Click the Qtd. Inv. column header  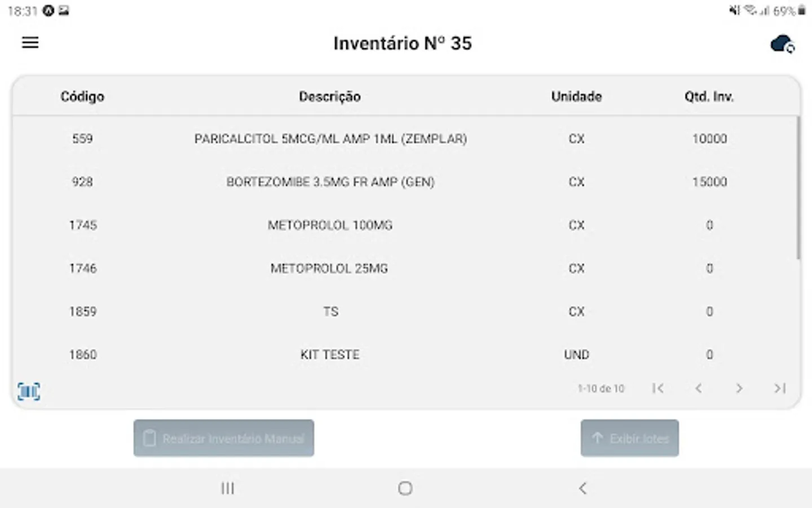point(709,97)
